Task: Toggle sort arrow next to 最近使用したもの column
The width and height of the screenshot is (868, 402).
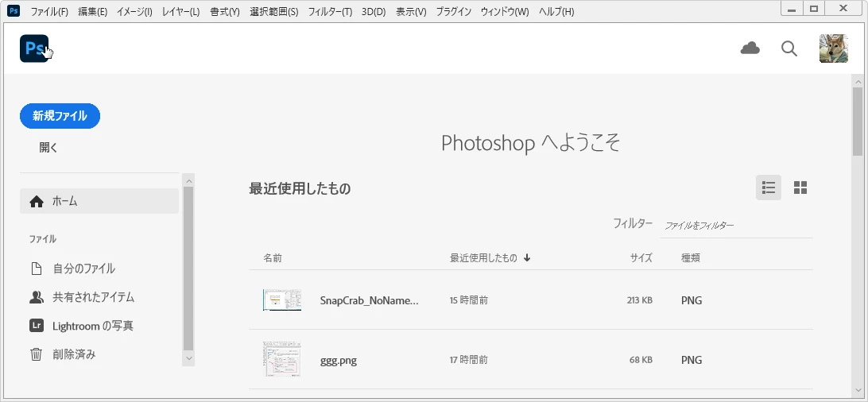Action: coord(527,257)
